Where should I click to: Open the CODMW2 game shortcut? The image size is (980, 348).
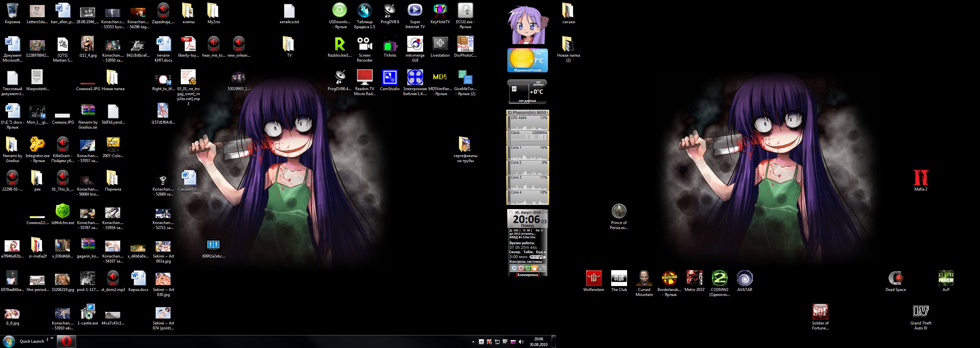tap(719, 283)
